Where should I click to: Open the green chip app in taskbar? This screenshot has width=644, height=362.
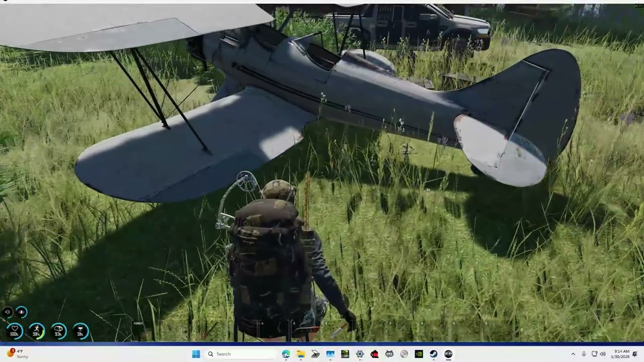coord(345,354)
